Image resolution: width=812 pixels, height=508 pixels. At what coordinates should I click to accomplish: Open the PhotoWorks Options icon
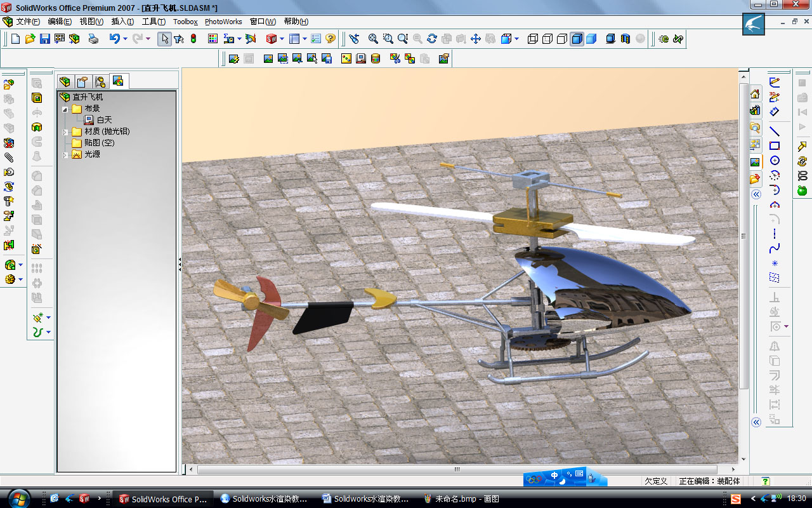click(443, 58)
